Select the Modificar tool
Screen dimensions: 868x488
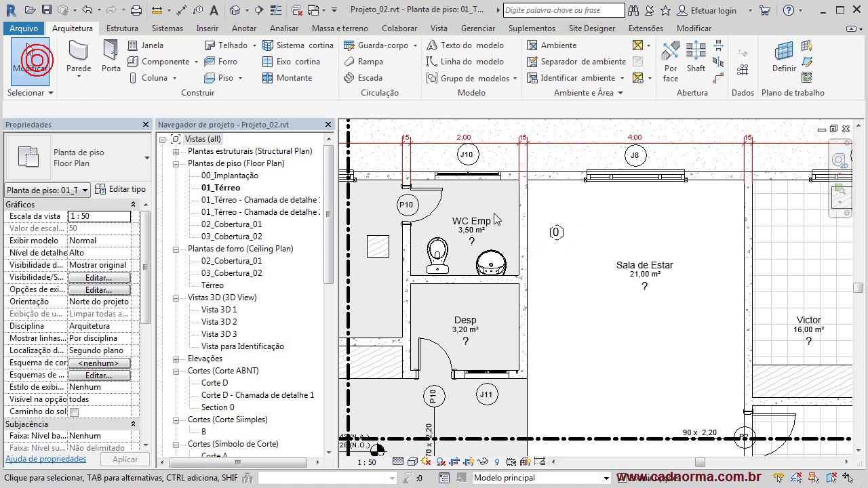[31, 61]
